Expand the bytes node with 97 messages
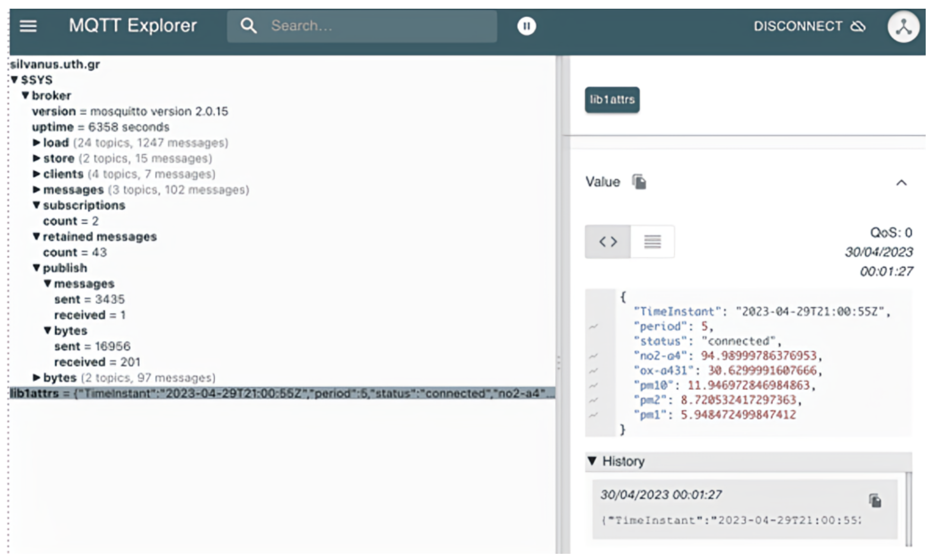Viewport: 933px width, 560px height. [37, 377]
